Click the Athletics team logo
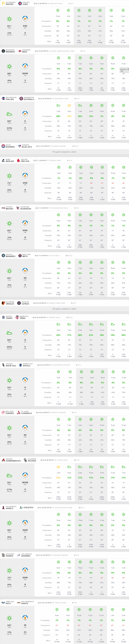The width and height of the screenshot is (129, 644). point(21,507)
